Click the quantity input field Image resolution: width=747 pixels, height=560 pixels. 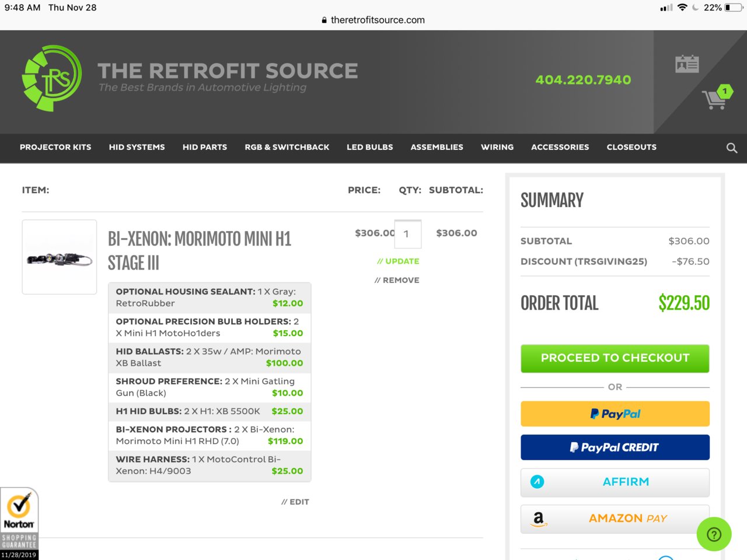click(x=408, y=234)
